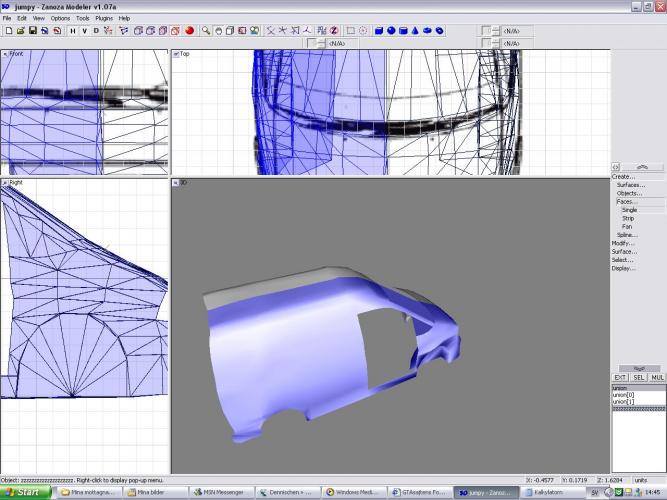Viewport: 667px width, 500px height.
Task: Click the blue torus primitive icon
Action: point(439,30)
